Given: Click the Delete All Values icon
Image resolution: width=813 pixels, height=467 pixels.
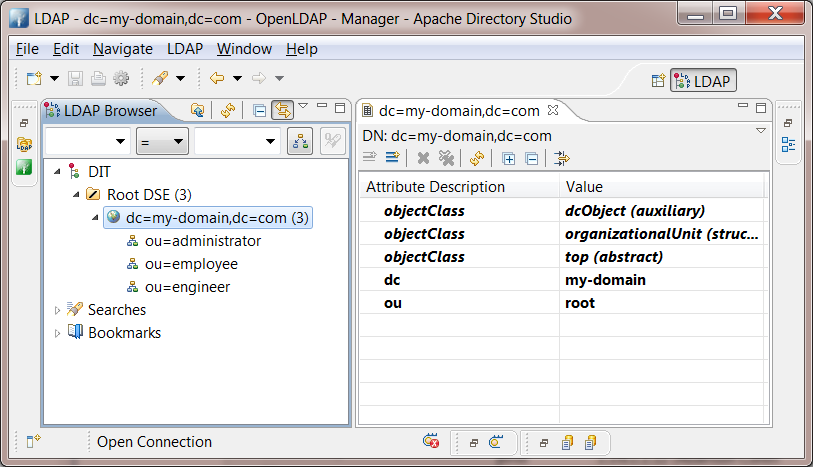Looking at the screenshot, I should click(446, 158).
